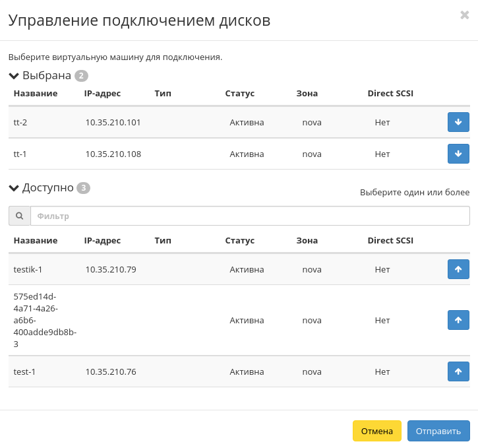Click the Фильтр input field
Image resolution: width=478 pixels, height=448 pixels.
[x=250, y=216]
